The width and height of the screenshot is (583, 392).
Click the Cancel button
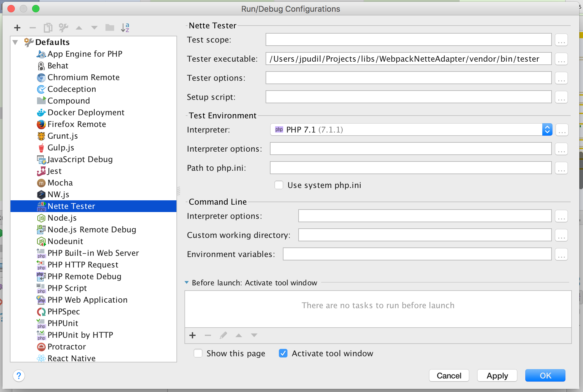(x=449, y=376)
